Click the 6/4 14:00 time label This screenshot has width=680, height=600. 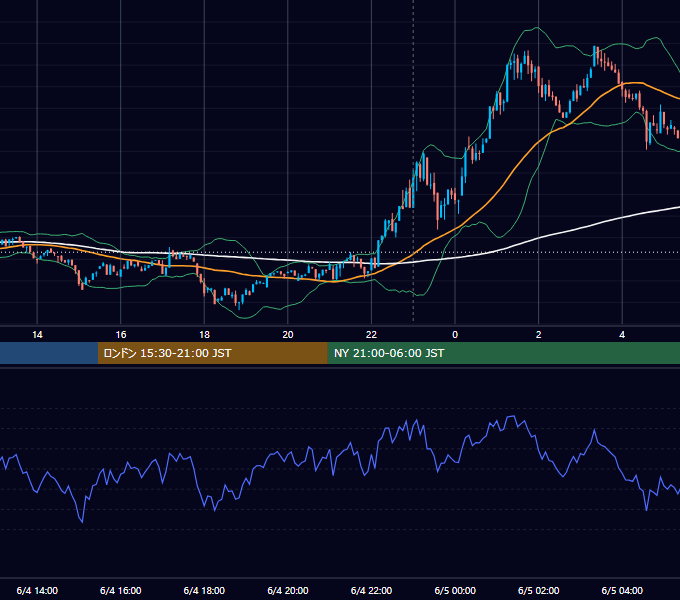pyautogui.click(x=37, y=590)
